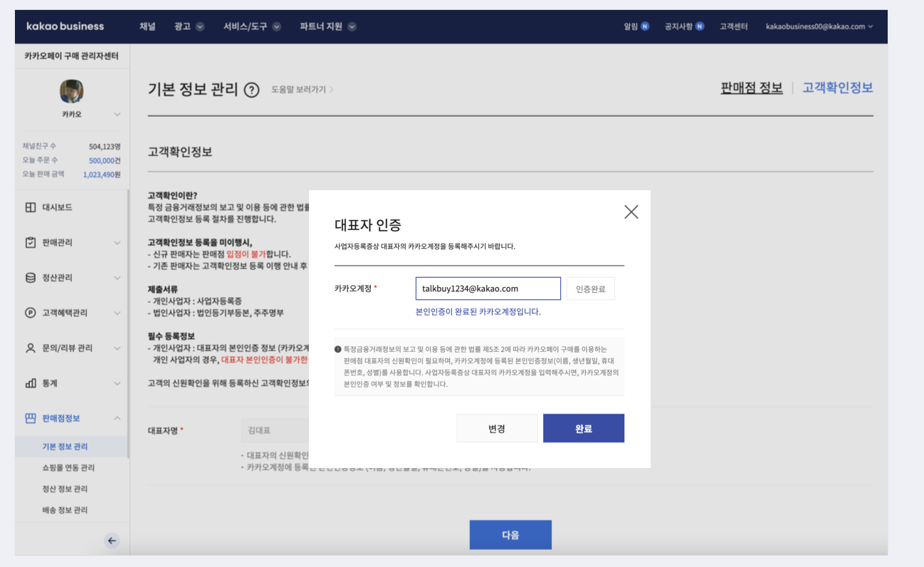Image resolution: width=924 pixels, height=567 pixels.
Task: Click the 판매점정보 store icon
Action: [30, 418]
